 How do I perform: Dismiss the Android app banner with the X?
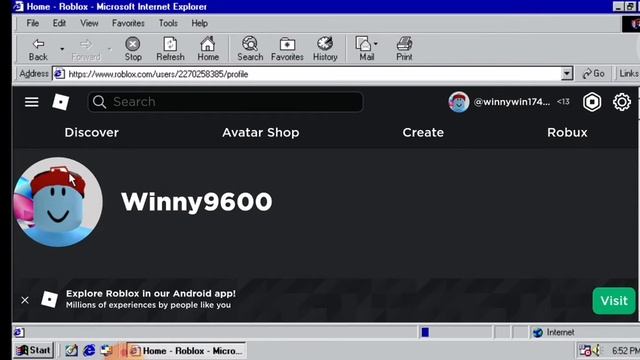(x=25, y=300)
